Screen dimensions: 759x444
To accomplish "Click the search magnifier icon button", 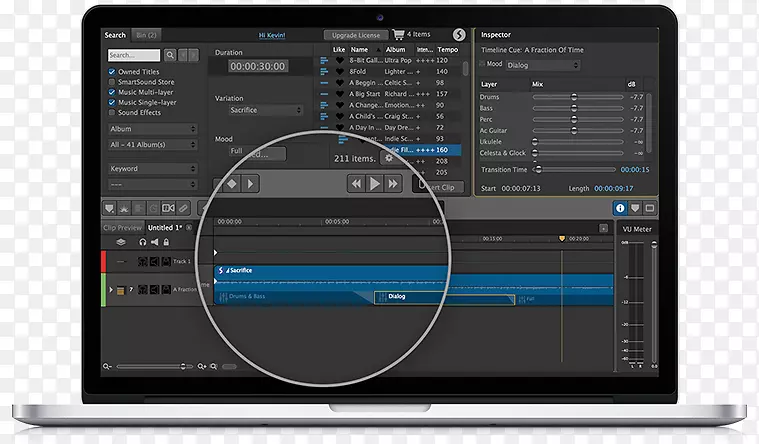I will [170, 56].
